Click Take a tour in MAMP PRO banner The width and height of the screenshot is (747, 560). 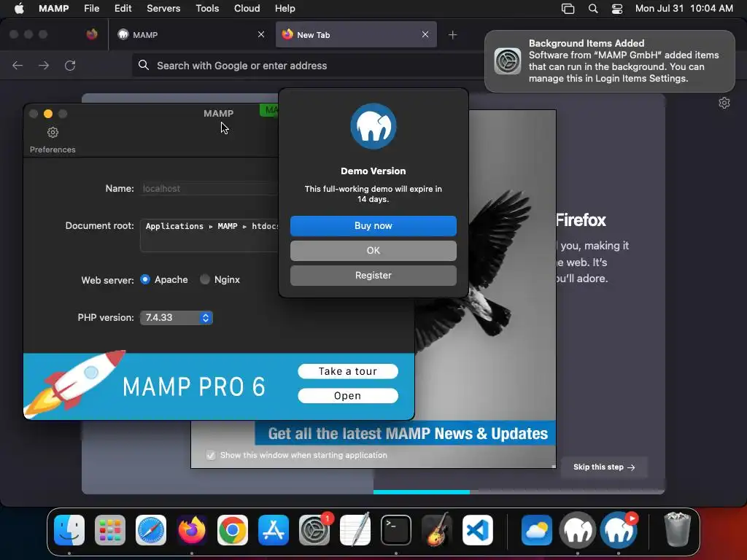coord(348,371)
